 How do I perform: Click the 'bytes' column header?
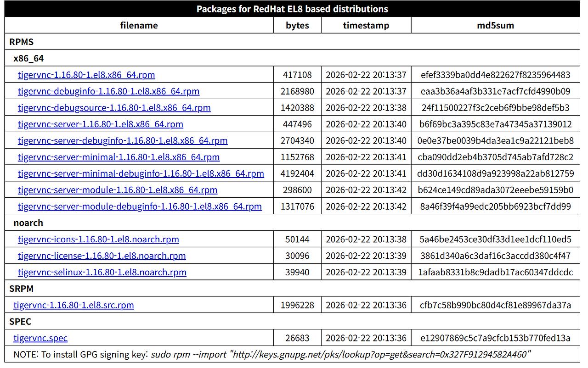298,26
